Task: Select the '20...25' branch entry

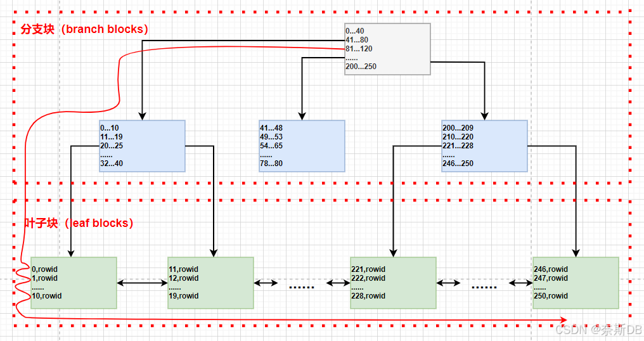Action: 112,145
